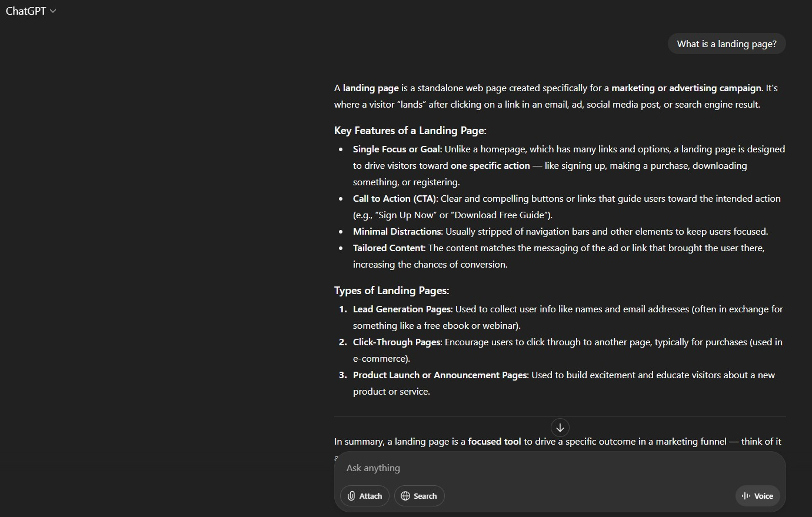
Task: Click the bold "Tailored Content" text
Action: (x=388, y=248)
